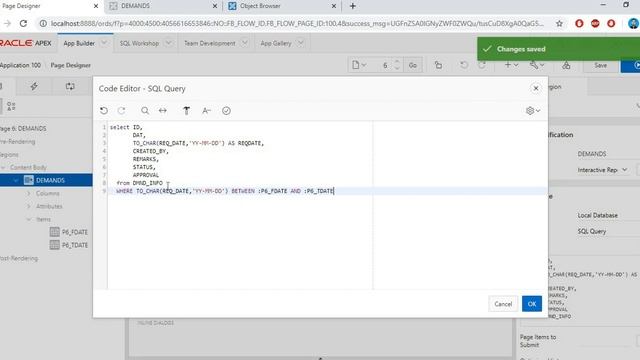Close the Code Editor dialog with X
The width and height of the screenshot is (640, 360).
(x=536, y=88)
